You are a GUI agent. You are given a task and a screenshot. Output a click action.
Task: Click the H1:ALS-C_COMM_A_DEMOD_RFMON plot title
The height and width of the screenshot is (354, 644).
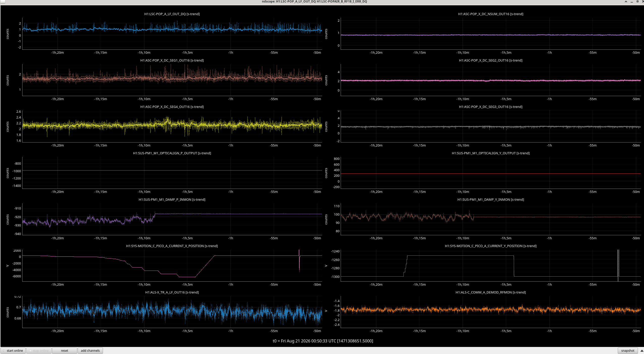click(491, 292)
